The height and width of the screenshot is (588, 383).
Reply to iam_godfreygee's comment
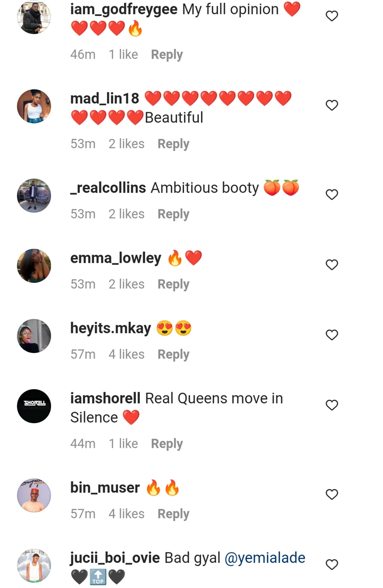[167, 55]
